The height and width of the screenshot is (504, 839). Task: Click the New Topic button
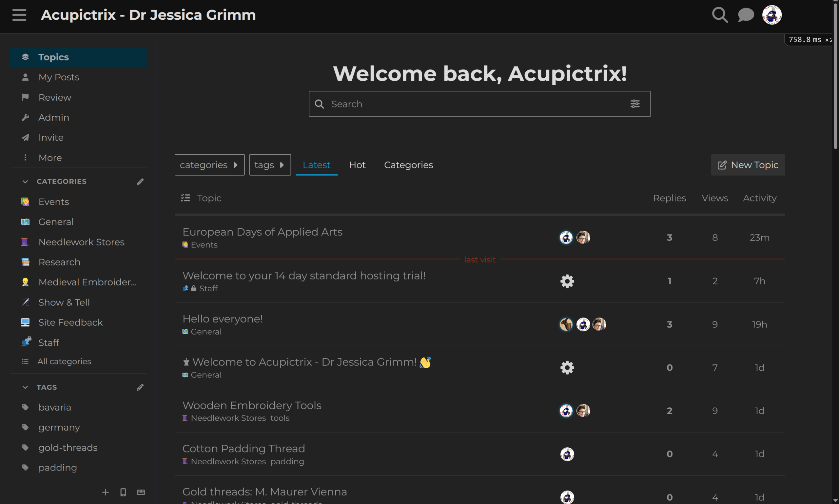[748, 165]
